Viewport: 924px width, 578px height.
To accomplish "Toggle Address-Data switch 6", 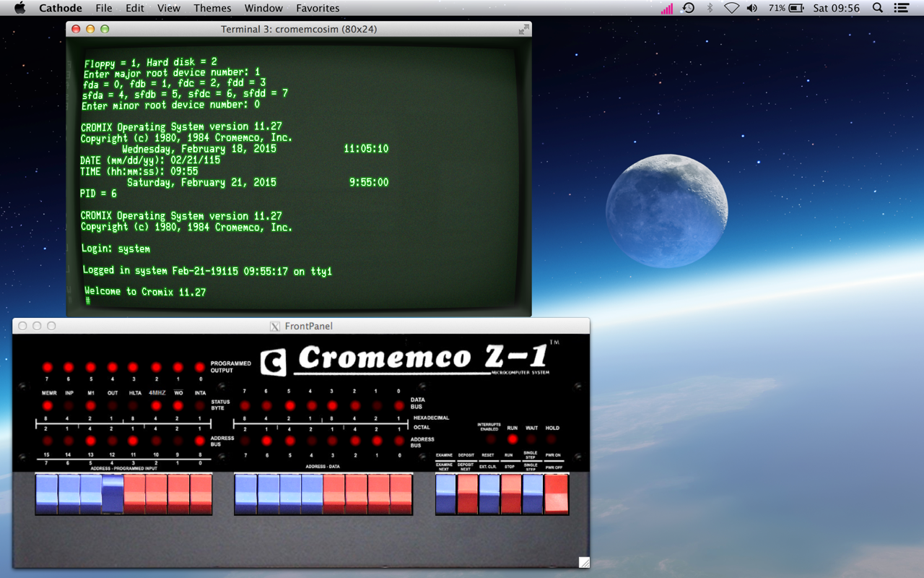I will (x=269, y=494).
